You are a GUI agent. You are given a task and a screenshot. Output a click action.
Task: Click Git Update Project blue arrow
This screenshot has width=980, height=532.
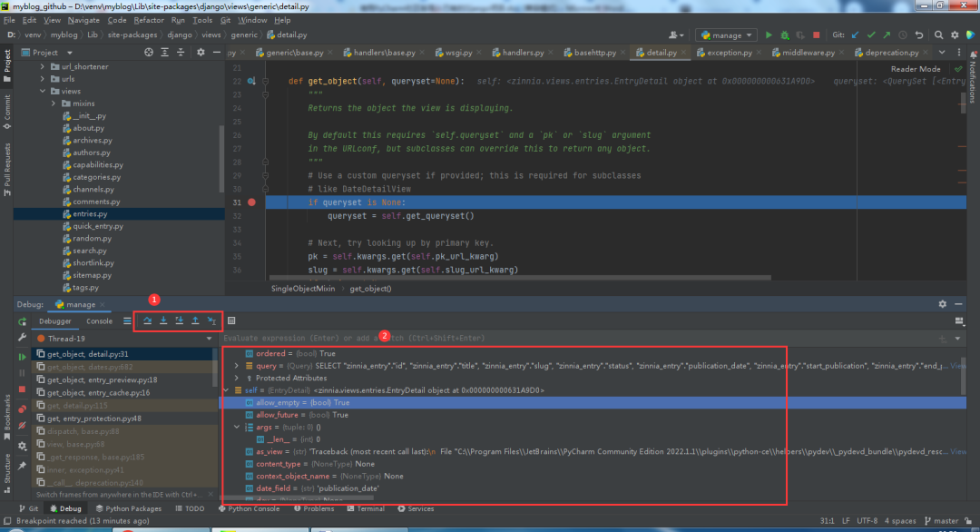pos(855,35)
